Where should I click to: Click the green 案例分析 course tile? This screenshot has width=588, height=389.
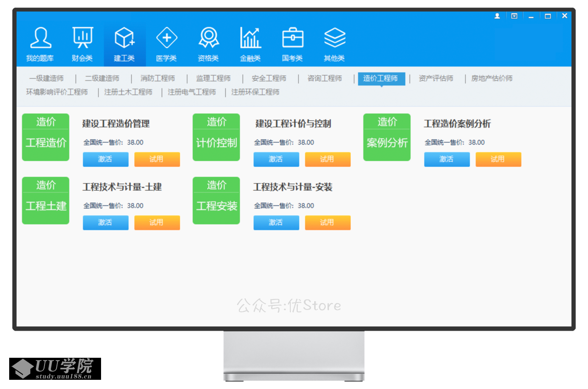(x=387, y=137)
